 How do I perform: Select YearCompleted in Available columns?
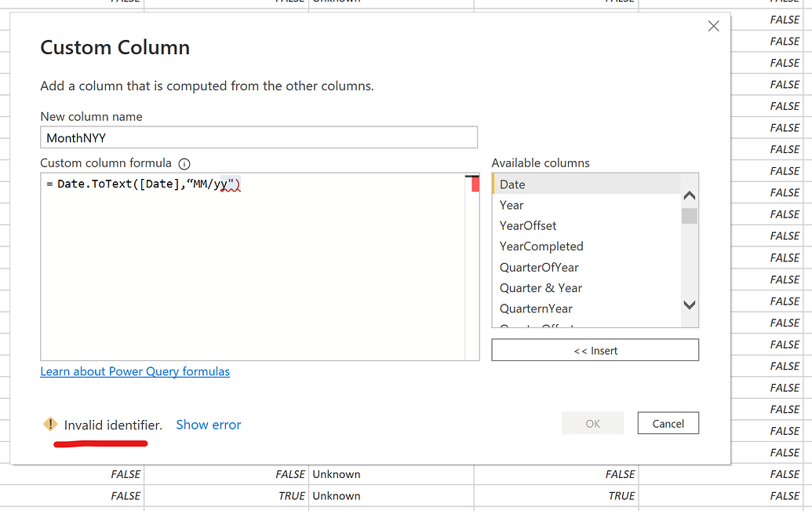(x=586, y=246)
